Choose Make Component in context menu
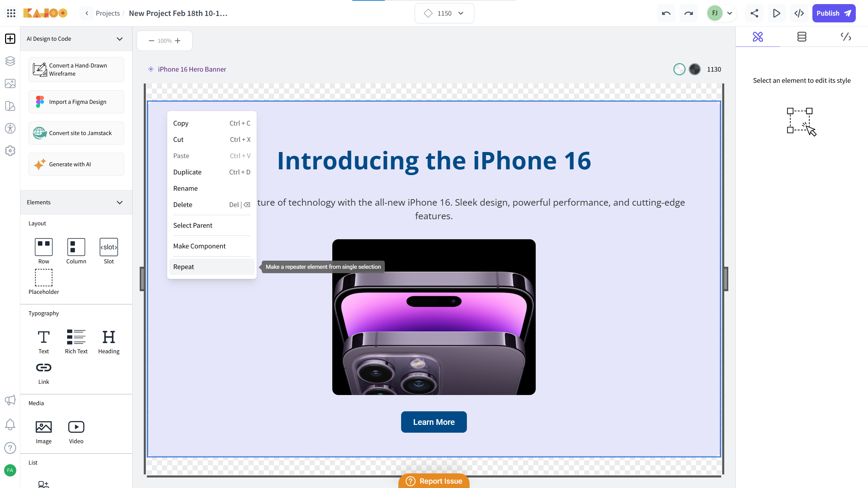 pos(199,246)
